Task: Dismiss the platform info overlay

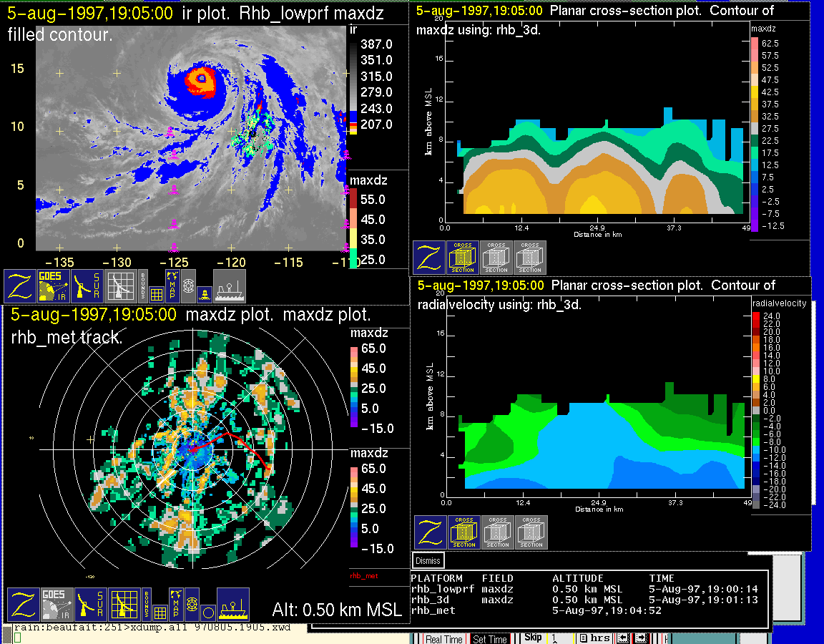Action: 428,561
